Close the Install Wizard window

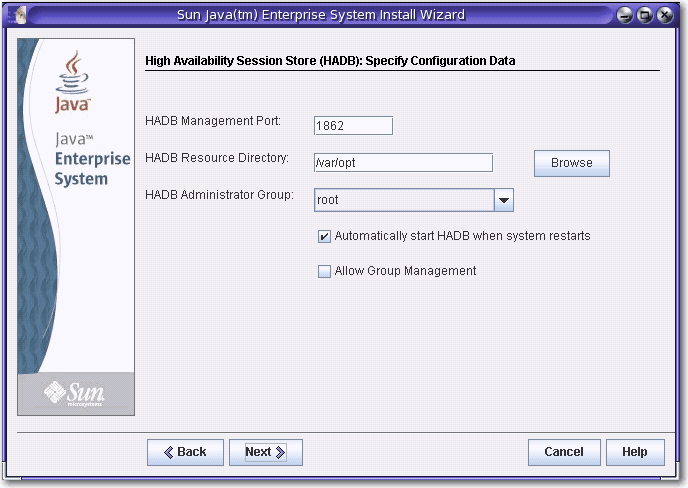[665, 15]
